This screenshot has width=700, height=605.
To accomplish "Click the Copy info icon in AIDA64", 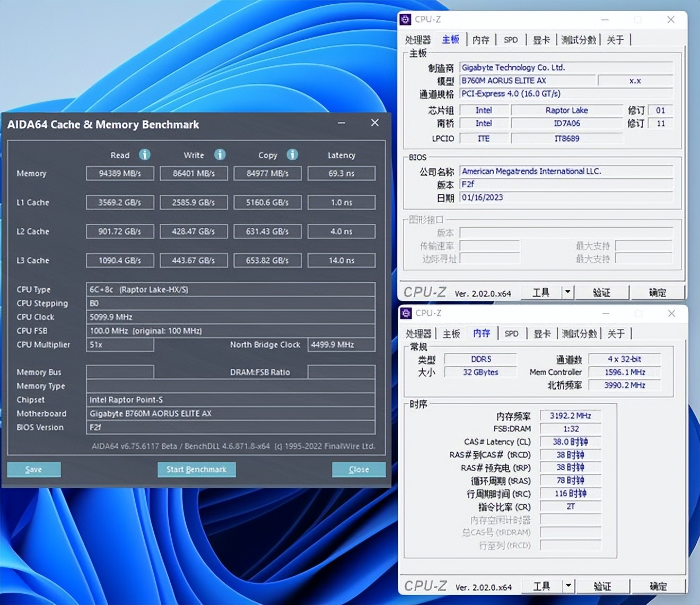I will tap(292, 155).
